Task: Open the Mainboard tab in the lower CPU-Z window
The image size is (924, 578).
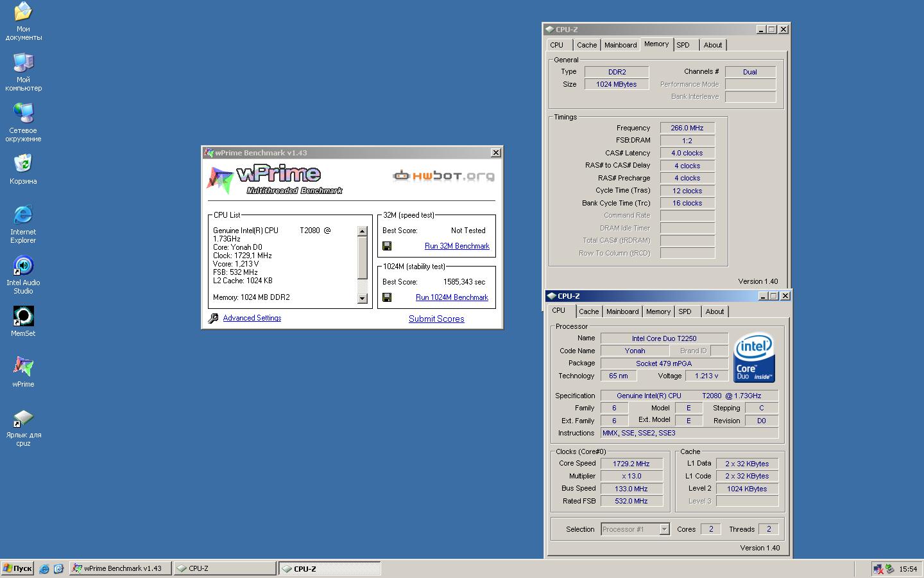Action: coord(622,311)
